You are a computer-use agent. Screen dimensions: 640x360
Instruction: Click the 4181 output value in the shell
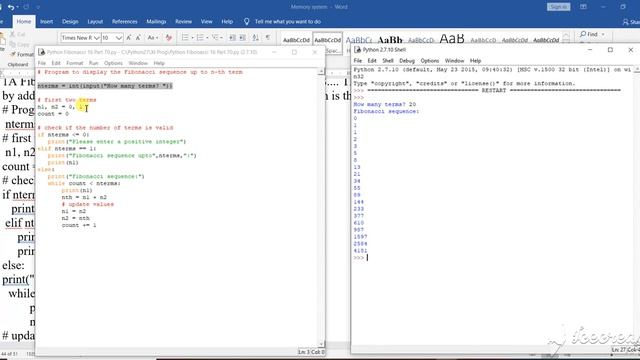[360, 251]
